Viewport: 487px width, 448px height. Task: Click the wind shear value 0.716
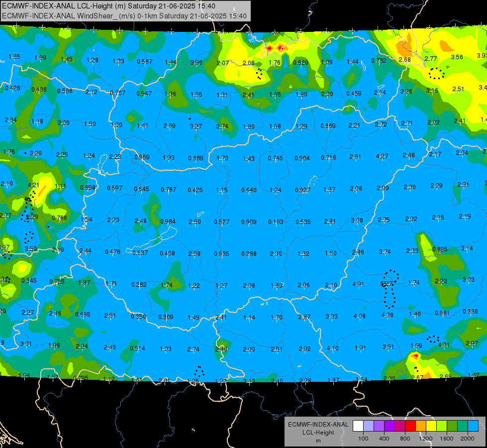pos(329,158)
